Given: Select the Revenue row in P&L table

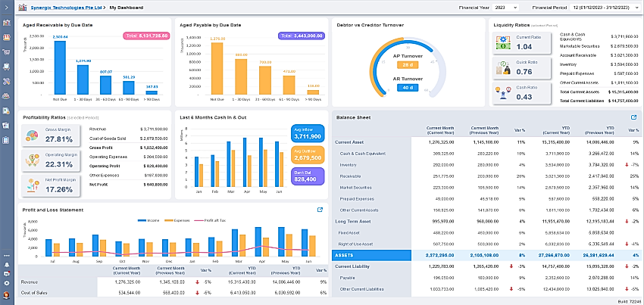Looking at the screenshot, I should coord(173,282).
